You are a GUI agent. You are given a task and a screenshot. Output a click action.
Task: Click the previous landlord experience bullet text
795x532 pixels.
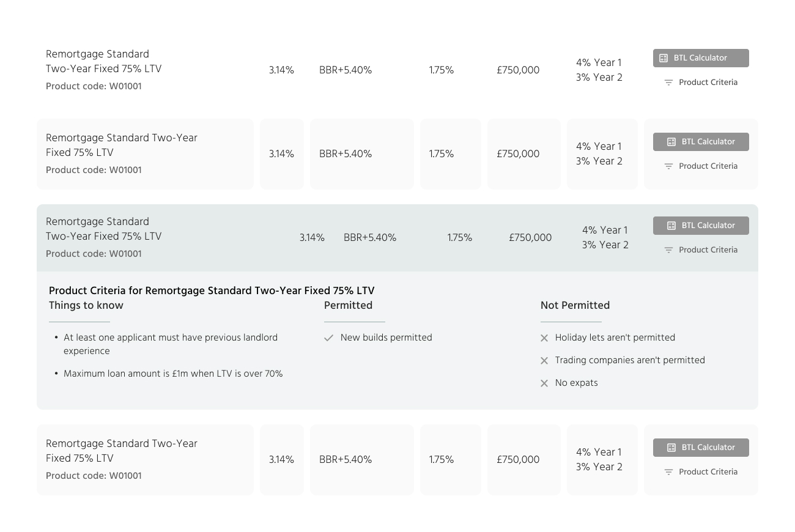(x=171, y=344)
